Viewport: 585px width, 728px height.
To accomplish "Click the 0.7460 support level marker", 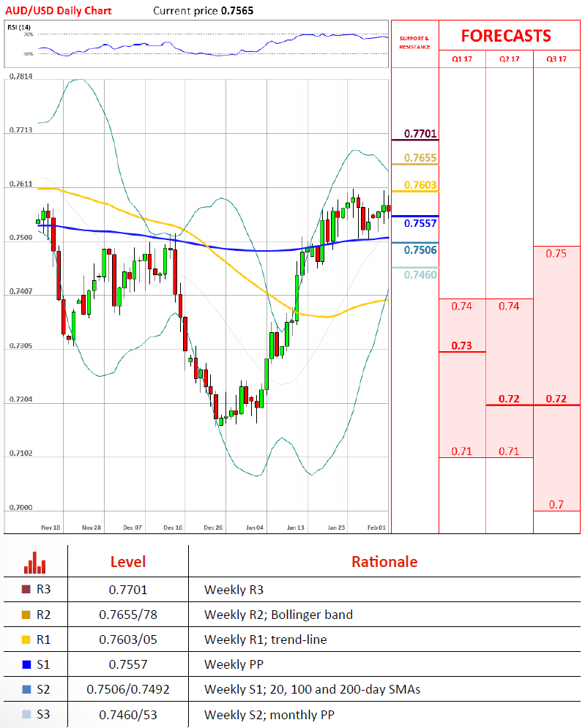I will pos(420,275).
